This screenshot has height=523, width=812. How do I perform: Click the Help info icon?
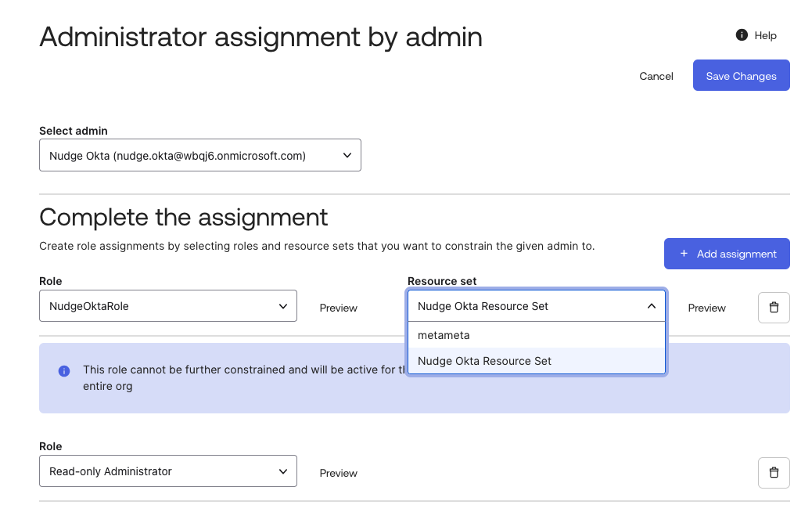(x=742, y=35)
